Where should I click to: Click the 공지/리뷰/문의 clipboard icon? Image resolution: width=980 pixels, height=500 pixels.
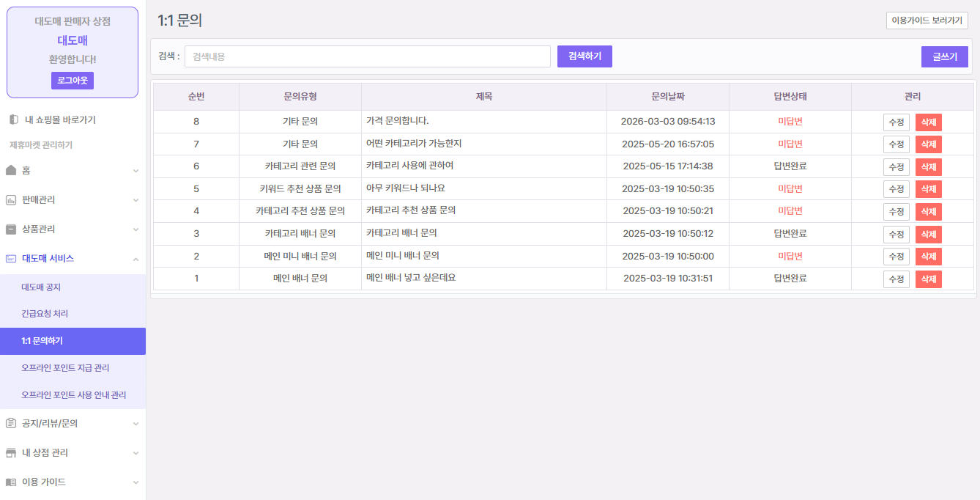[x=11, y=424]
